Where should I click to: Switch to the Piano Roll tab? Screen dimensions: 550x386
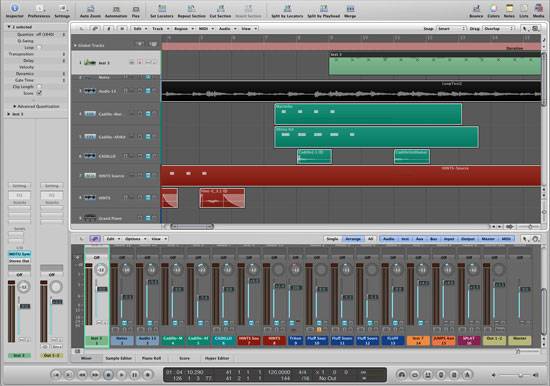coord(151,358)
